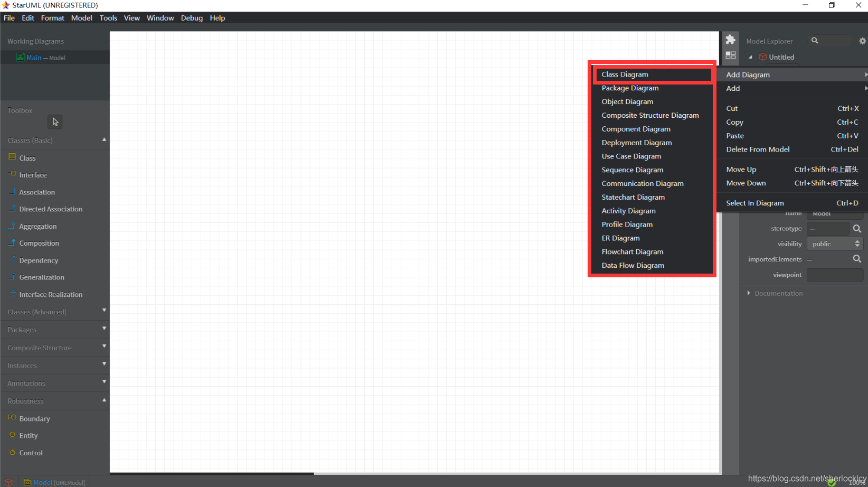Image resolution: width=868 pixels, height=487 pixels.
Task: Open the View menu
Action: click(x=132, y=18)
